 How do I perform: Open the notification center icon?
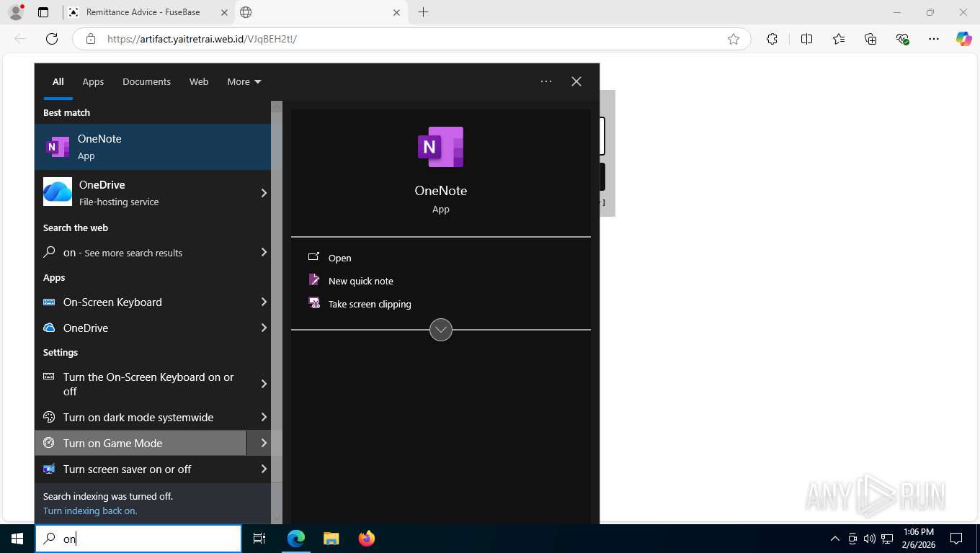[x=956, y=539]
